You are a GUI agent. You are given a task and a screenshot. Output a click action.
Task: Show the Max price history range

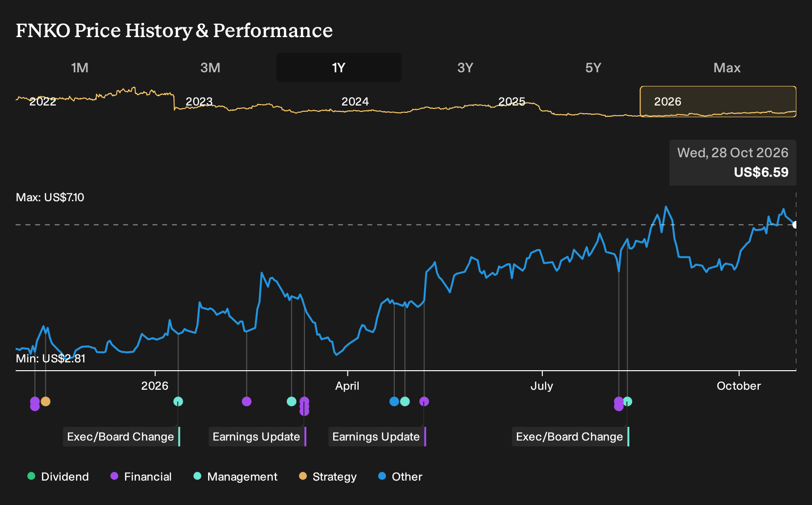pos(727,68)
